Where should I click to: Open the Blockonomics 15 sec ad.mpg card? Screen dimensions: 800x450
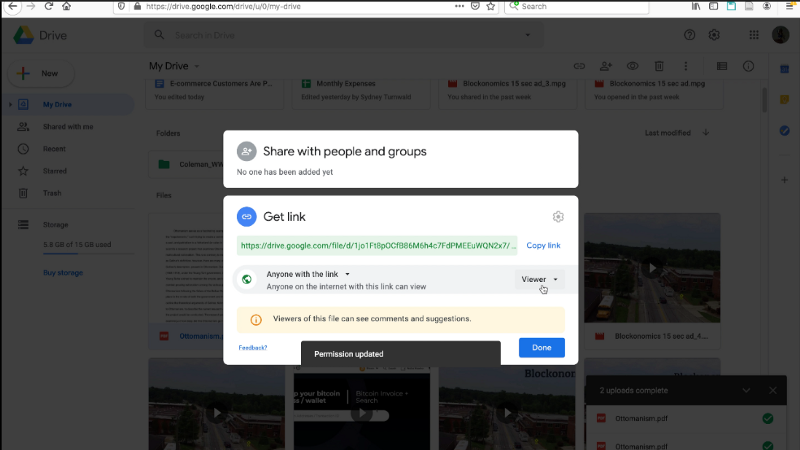(654, 93)
